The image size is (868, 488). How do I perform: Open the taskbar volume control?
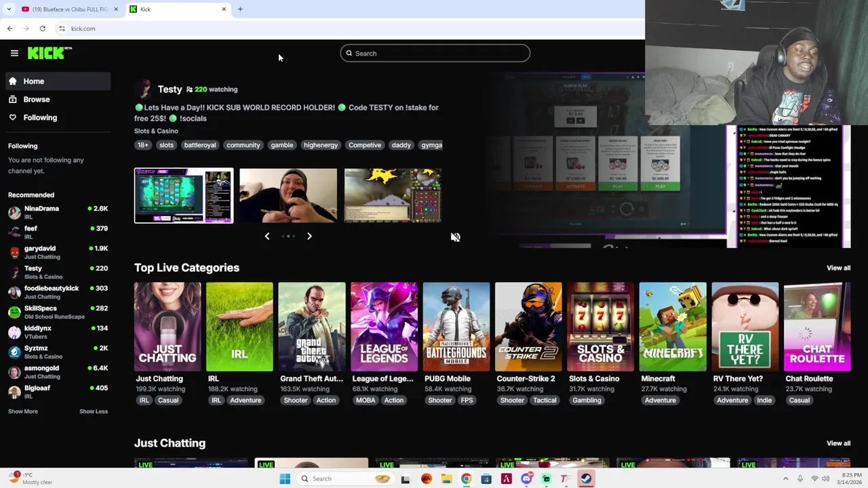[827, 479]
